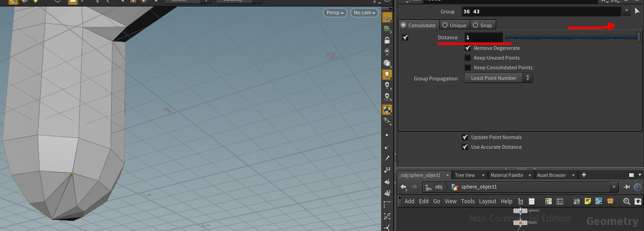Click the magnifier find node icon
The width and height of the screenshot is (644, 231).
(x=627, y=201)
